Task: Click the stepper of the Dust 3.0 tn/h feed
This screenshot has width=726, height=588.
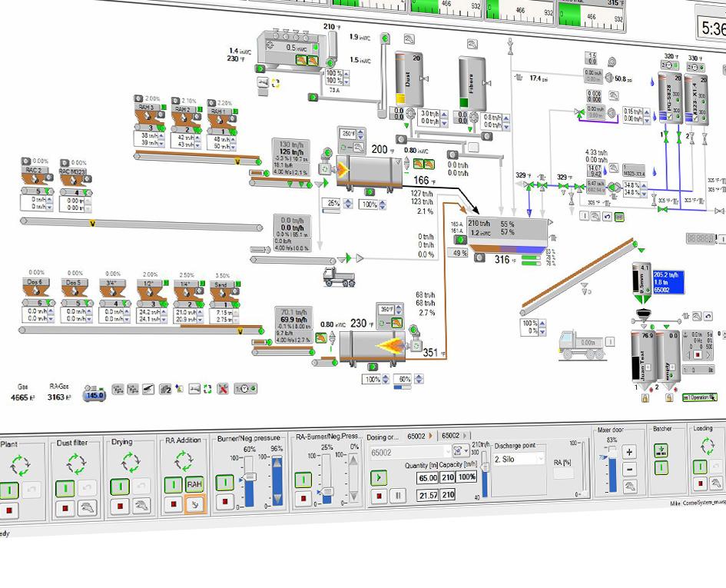Action: [444, 118]
